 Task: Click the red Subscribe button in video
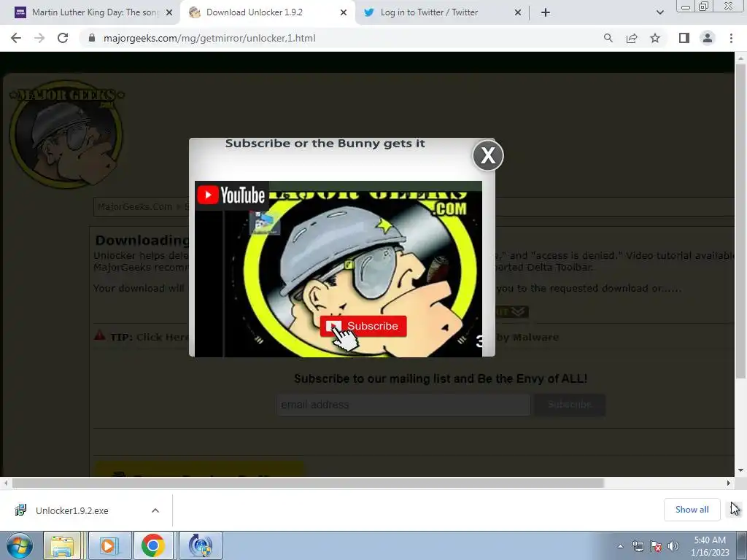click(x=363, y=326)
